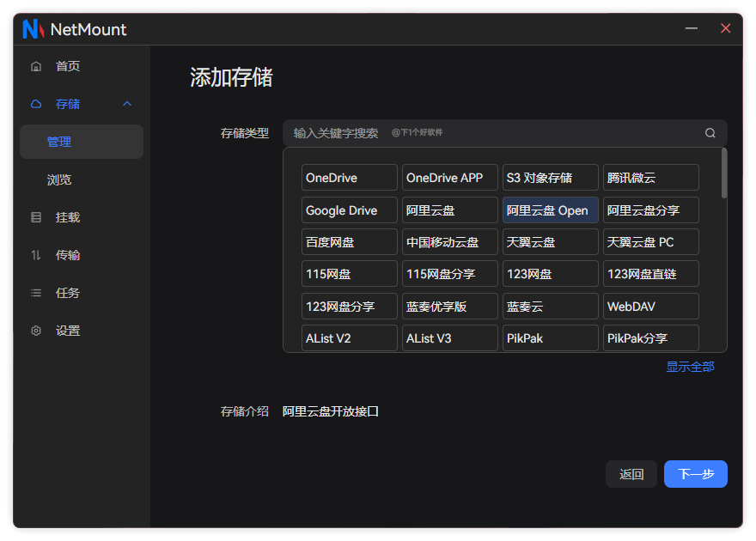Screen dimensions: 756x541
Task: Select the Manage submenu item
Action: pyautogui.click(x=59, y=142)
